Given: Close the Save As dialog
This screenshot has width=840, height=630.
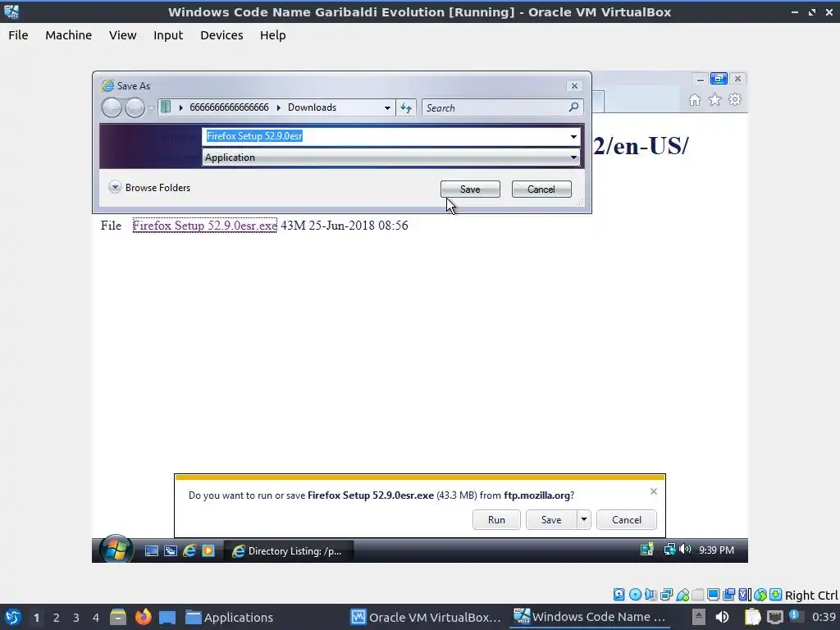Looking at the screenshot, I should [x=574, y=85].
